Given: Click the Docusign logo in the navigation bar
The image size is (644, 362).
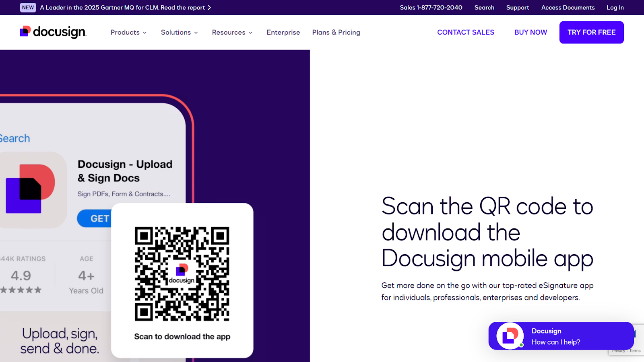Looking at the screenshot, I should (53, 32).
